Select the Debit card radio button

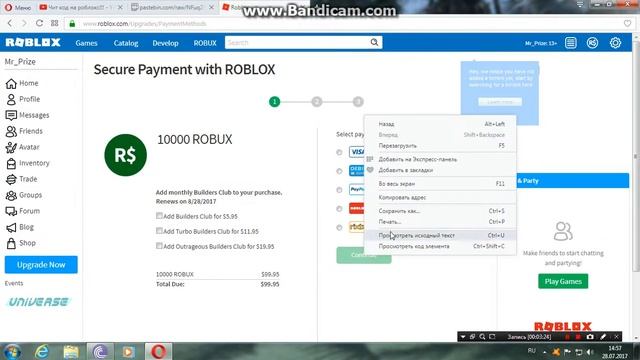click(339, 171)
